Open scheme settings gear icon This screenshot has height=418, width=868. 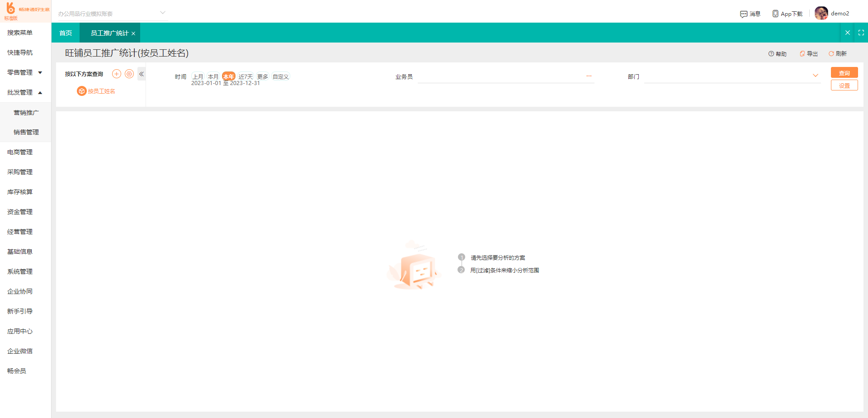tap(129, 74)
